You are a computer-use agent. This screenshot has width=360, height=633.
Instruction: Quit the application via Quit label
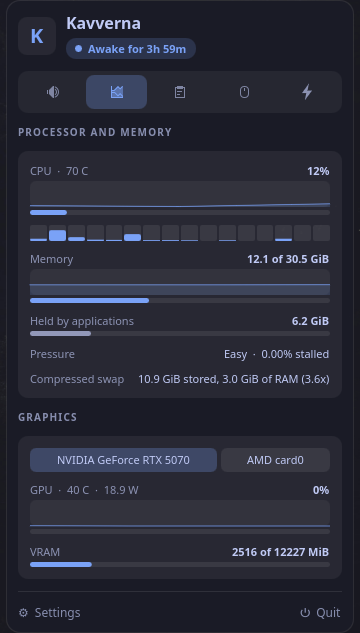point(328,613)
